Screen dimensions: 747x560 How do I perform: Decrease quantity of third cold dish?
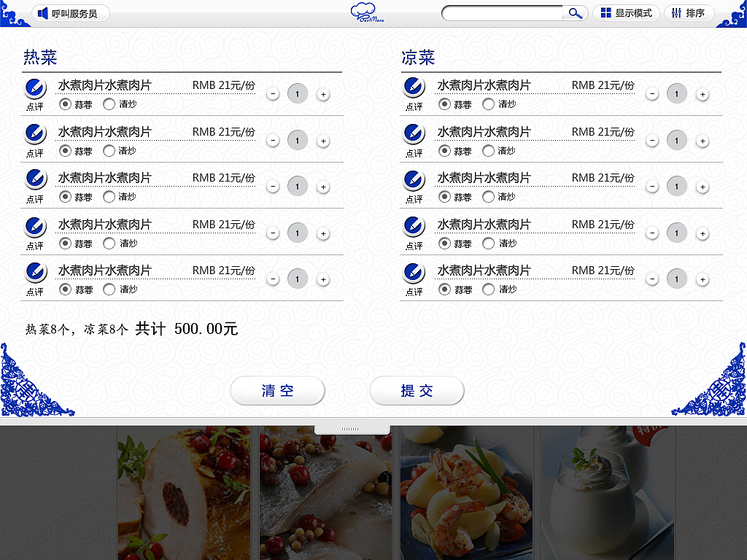coord(651,186)
